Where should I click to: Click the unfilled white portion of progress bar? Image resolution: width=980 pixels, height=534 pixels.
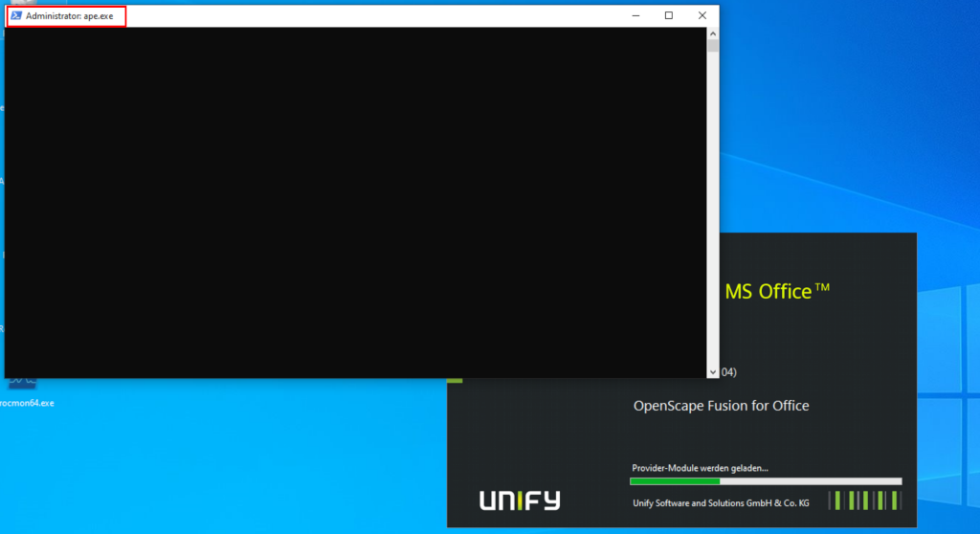tap(810, 481)
